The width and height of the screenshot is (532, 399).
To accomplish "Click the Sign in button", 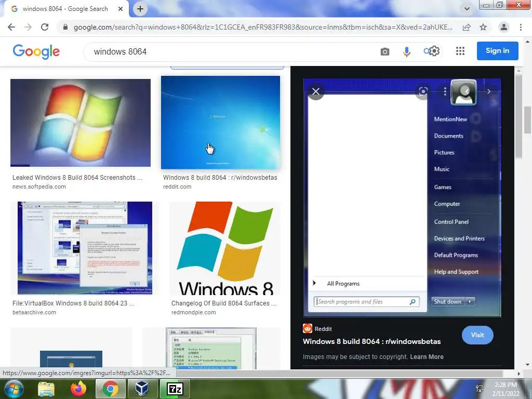I will coord(497,51).
